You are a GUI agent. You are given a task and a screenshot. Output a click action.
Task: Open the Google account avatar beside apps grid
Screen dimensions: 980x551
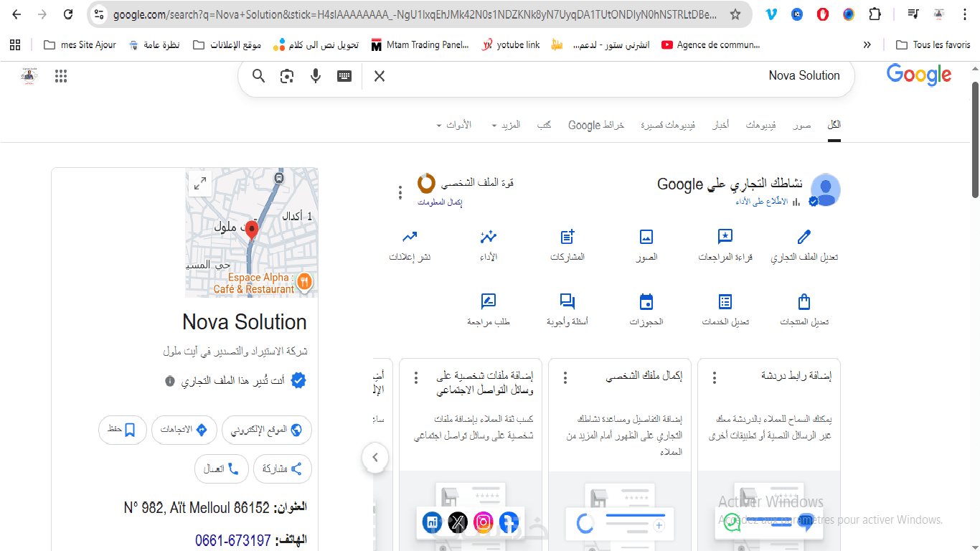tap(30, 76)
